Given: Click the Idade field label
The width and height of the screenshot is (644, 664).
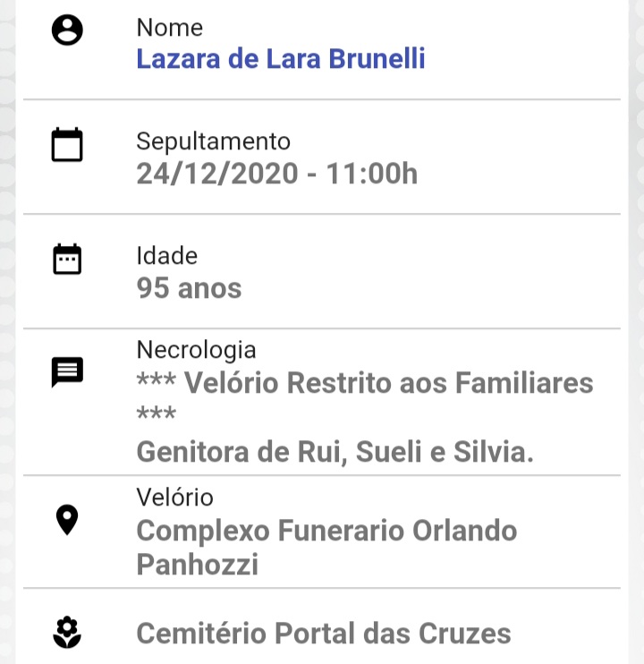Looking at the screenshot, I should tap(166, 256).
